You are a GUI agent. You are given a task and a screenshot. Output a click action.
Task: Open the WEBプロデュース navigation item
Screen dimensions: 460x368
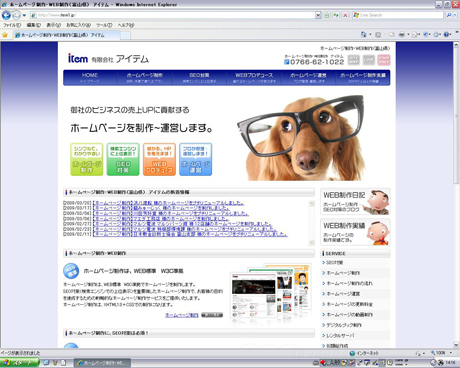[x=254, y=78]
